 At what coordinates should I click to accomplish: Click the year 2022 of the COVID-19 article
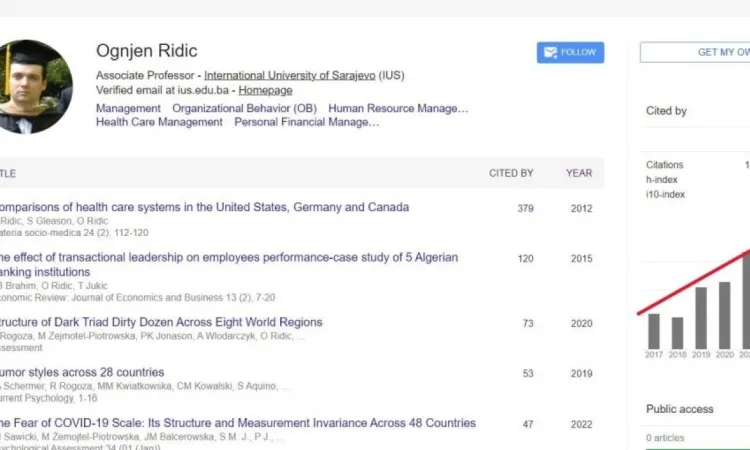click(x=582, y=424)
